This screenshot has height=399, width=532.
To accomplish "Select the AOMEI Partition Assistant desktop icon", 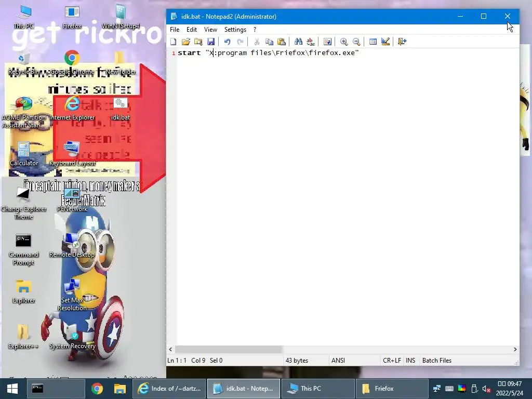I will pyautogui.click(x=24, y=112).
